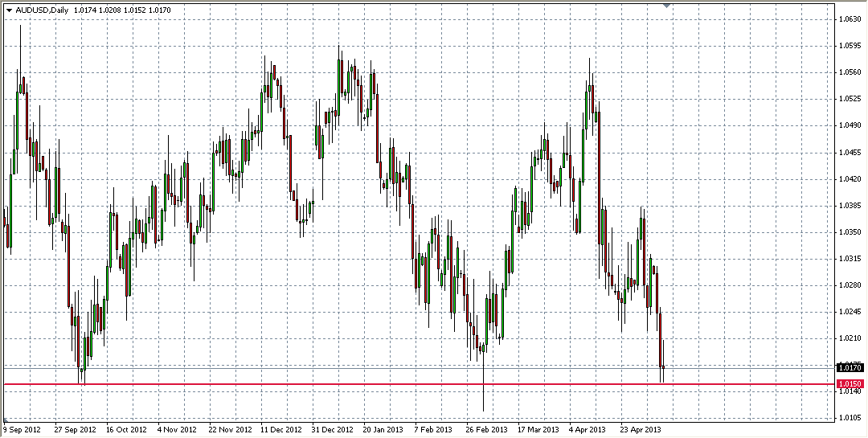Click the 7 Feb 2013 date label
Image resolution: width=868 pixels, height=438 pixels.
(x=433, y=429)
